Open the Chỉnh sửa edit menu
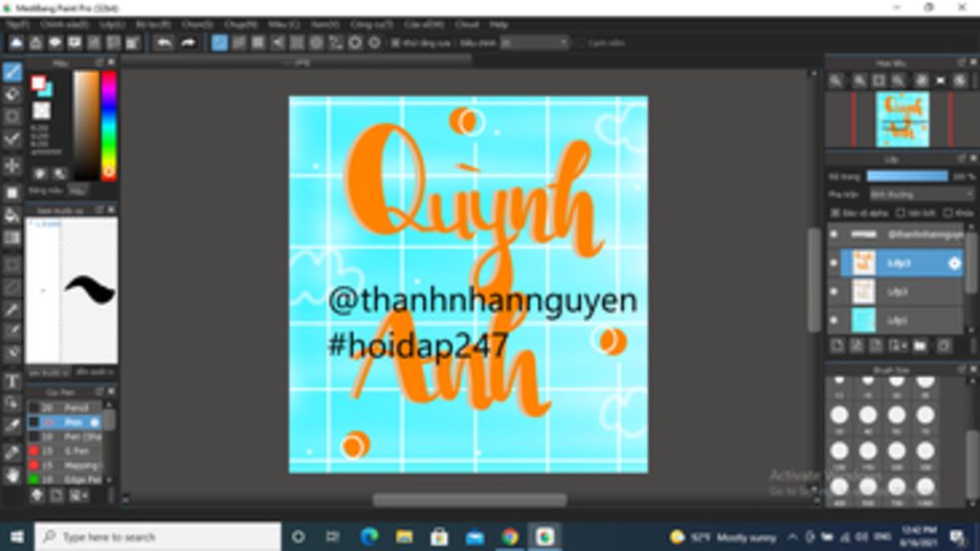Viewport: 980px width, 551px height. click(x=64, y=24)
